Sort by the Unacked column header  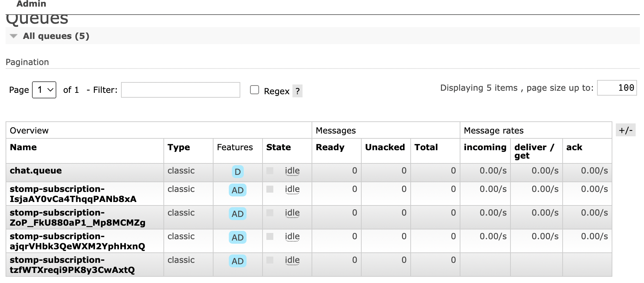385,147
